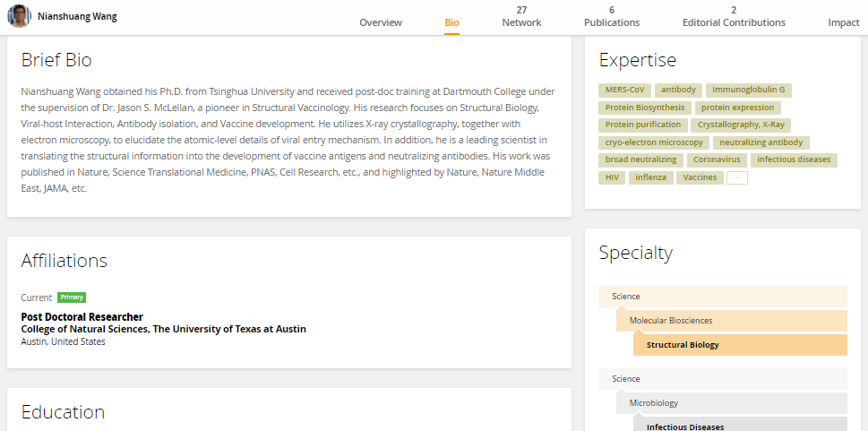868x431 pixels.
Task: Click Nianshuang Wang's profile photo
Action: click(x=19, y=16)
